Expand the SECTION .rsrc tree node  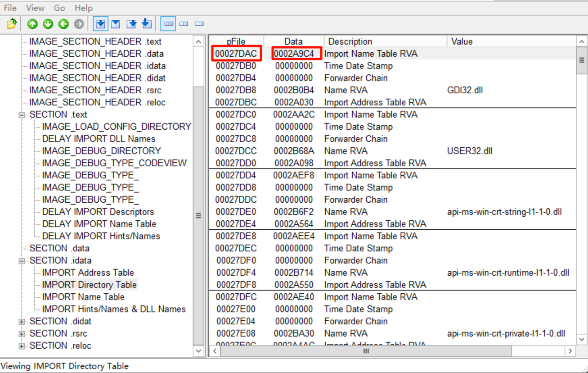[x=22, y=334]
